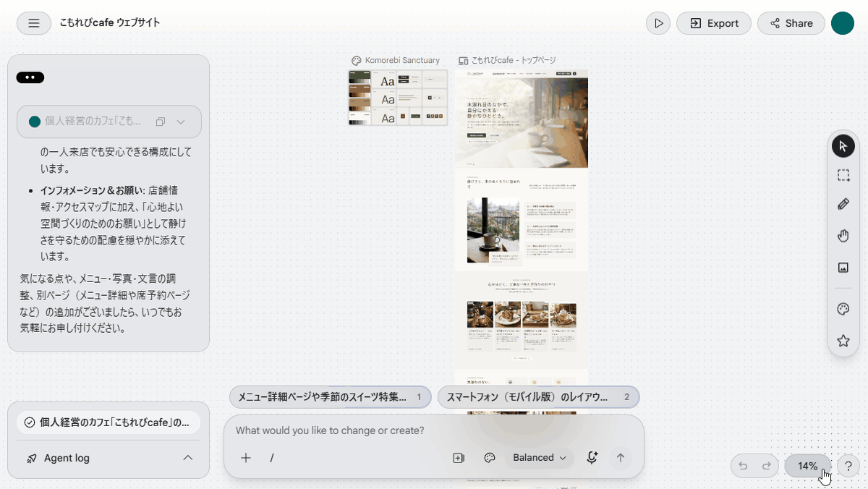Select the suggestion about スマートフォン mobile layout
The width and height of the screenshot is (868, 489).
click(x=538, y=397)
